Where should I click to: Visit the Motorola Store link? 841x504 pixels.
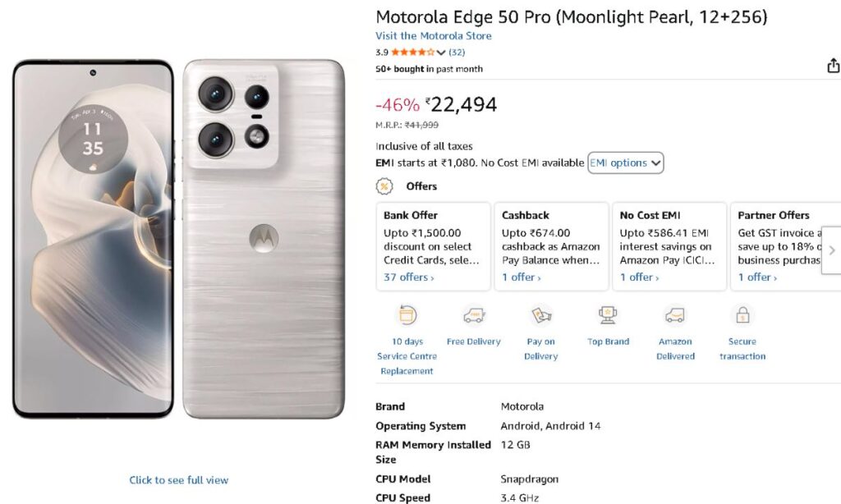[434, 36]
